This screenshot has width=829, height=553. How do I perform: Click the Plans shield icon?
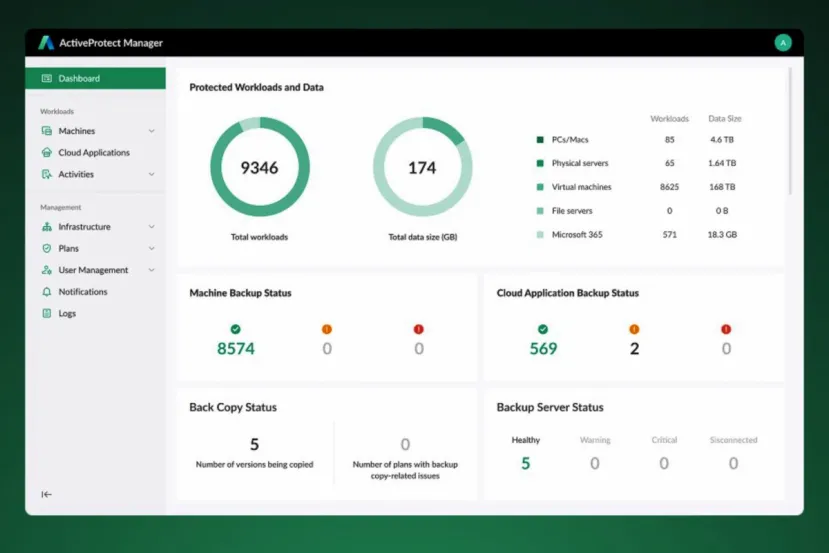pyautogui.click(x=47, y=248)
